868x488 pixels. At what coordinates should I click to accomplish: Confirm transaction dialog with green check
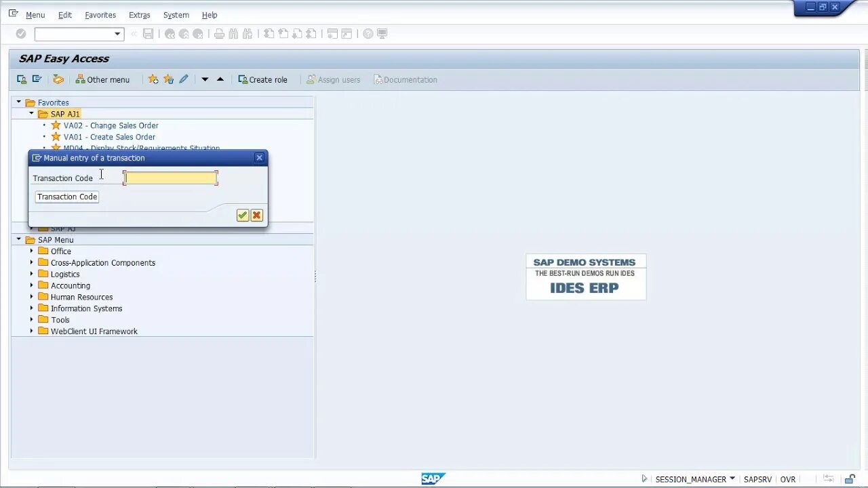[242, 215]
